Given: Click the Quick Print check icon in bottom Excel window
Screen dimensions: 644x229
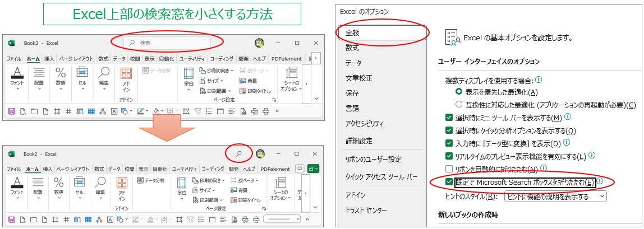Looking at the screenshot, I should 245,219.
